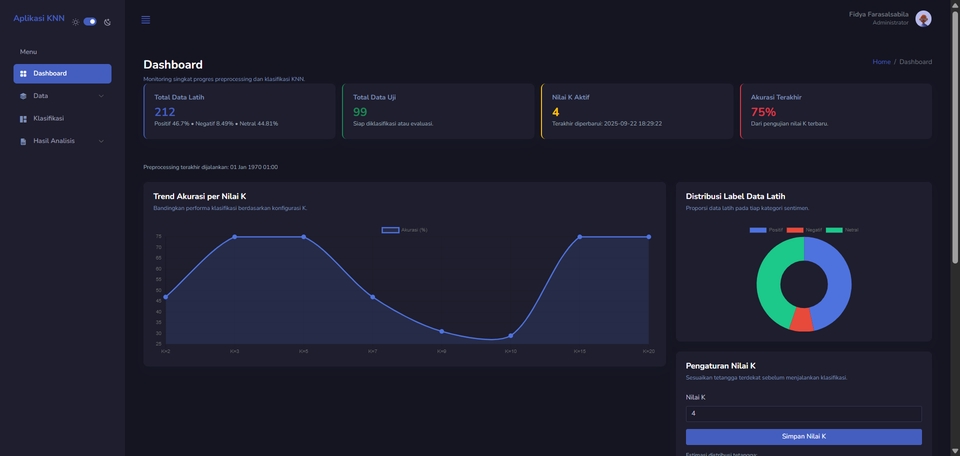The image size is (960, 456).
Task: Click the sun light-mode icon
Action: (75, 22)
